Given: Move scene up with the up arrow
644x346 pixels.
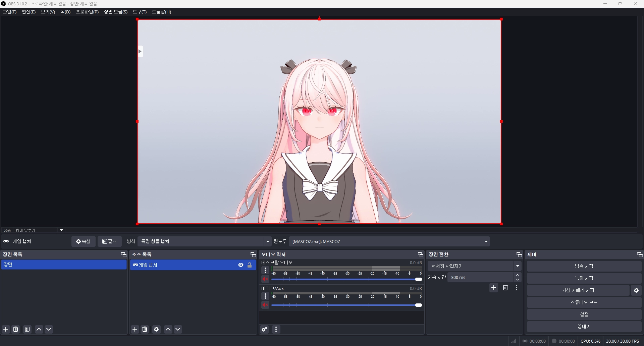Looking at the screenshot, I should click(39, 329).
